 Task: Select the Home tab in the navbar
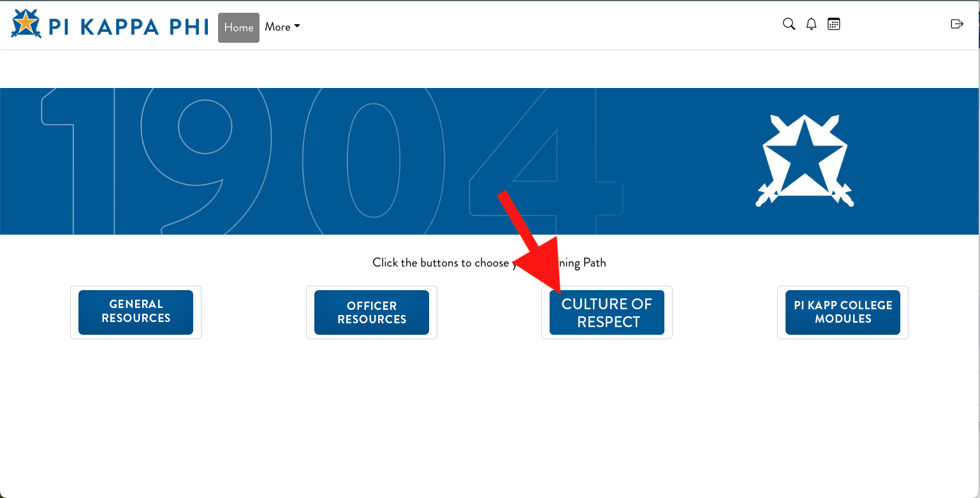(238, 27)
